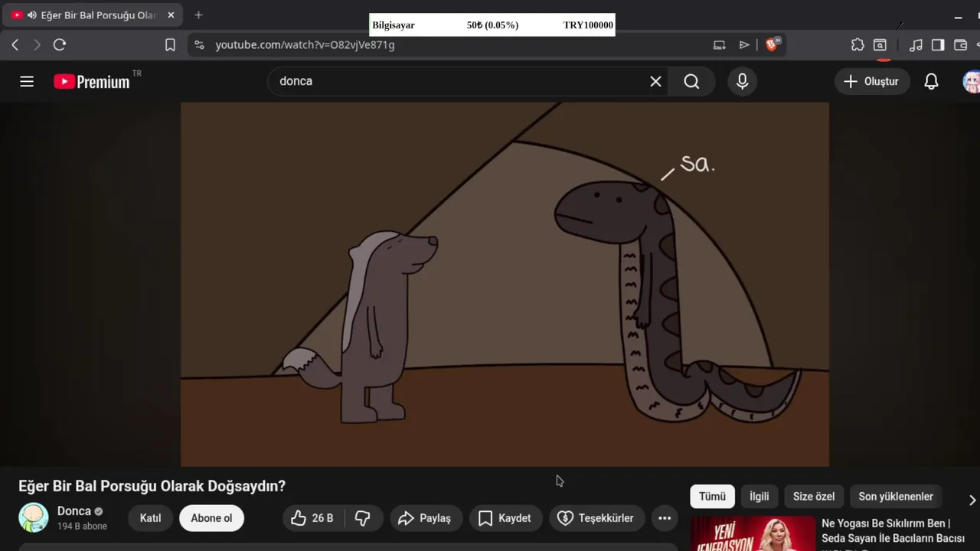The height and width of the screenshot is (551, 980).
Task: Open the notifications bell
Action: coord(931,81)
